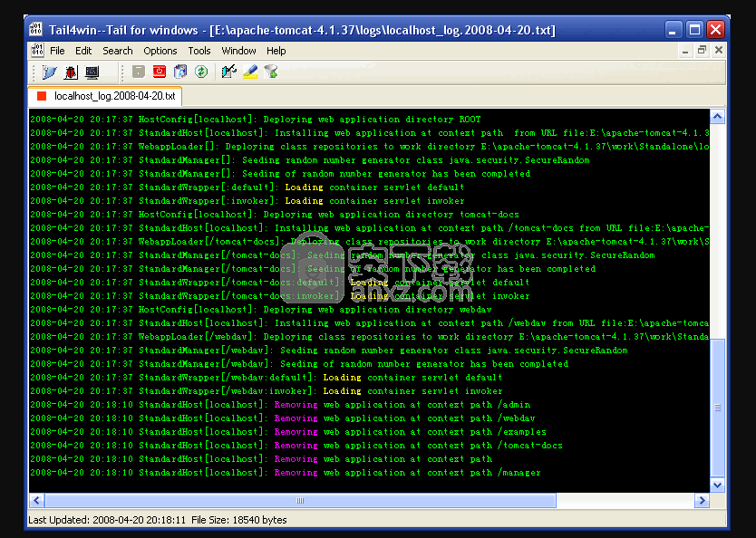The width and height of the screenshot is (756, 538).
Task: Click the vertical scrollbar down arrow
Action: tap(717, 485)
